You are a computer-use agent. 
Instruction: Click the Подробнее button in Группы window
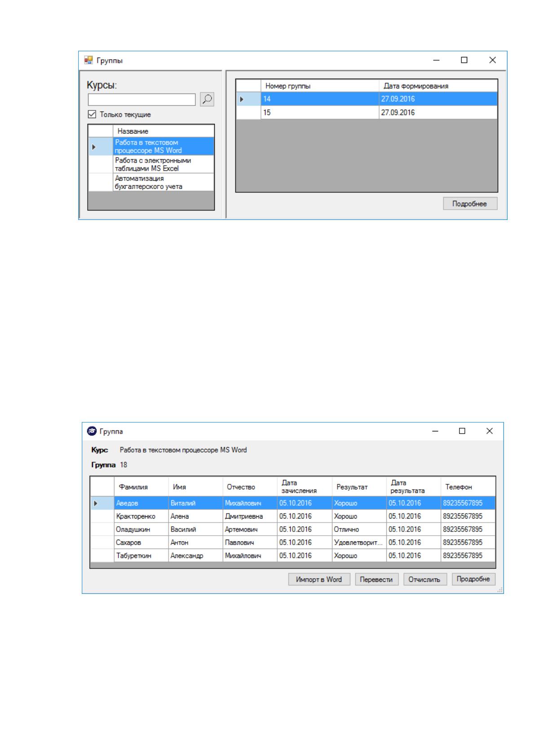[x=470, y=204]
